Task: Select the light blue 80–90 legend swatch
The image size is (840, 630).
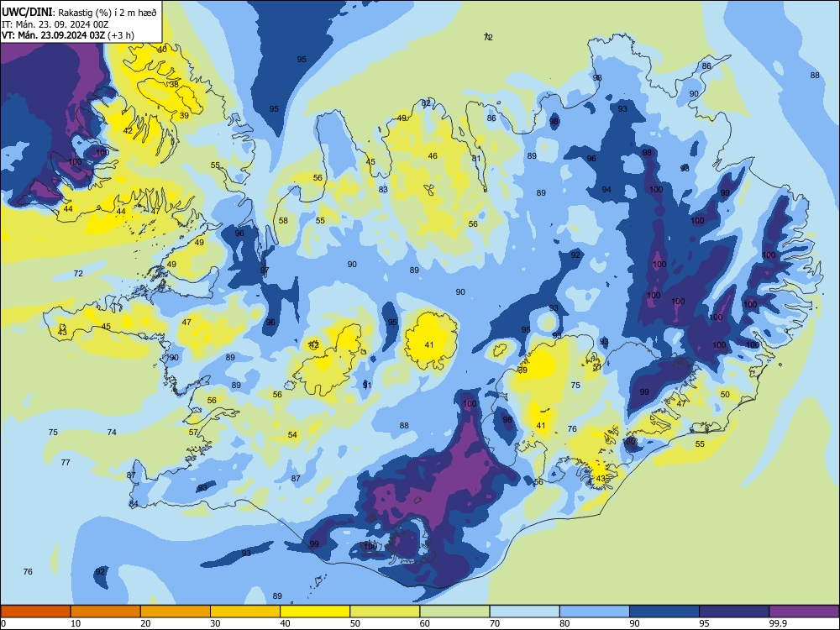Action: [x=595, y=612]
